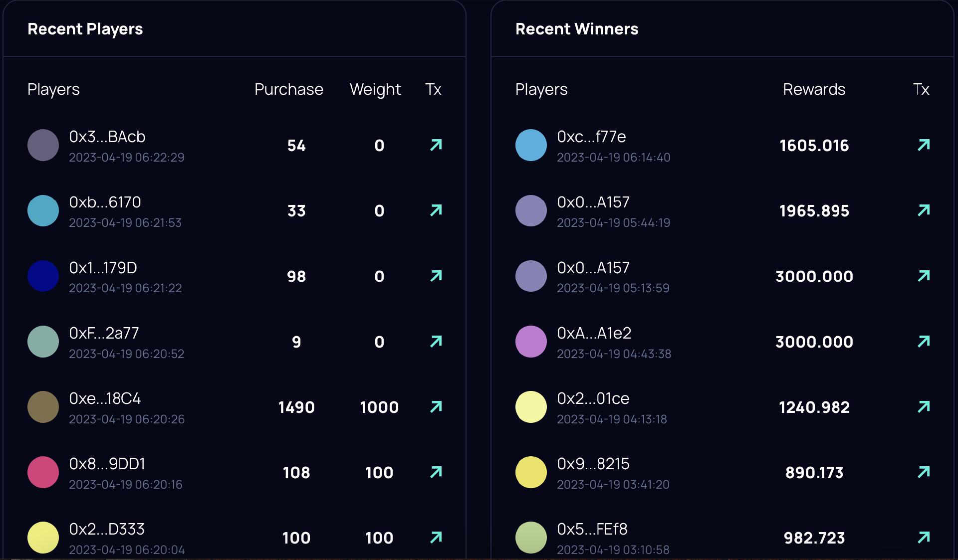958x560 pixels.
Task: Click winner address 0x5...FEf8
Action: point(592,529)
